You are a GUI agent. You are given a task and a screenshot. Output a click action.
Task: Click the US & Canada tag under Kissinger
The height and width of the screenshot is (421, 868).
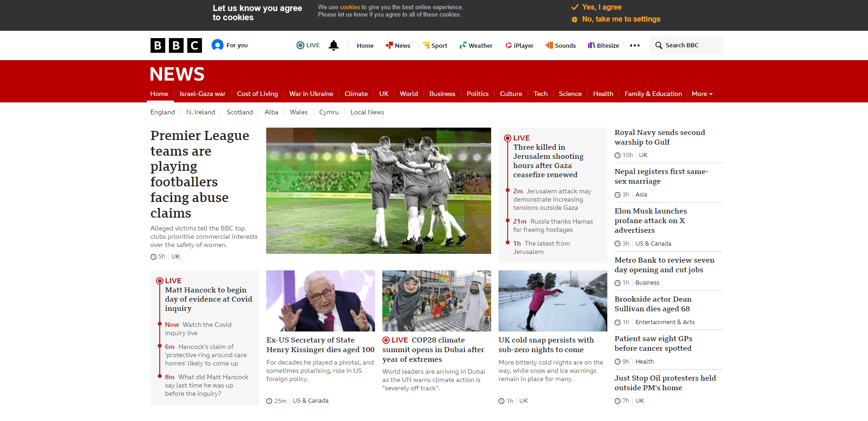click(x=310, y=401)
